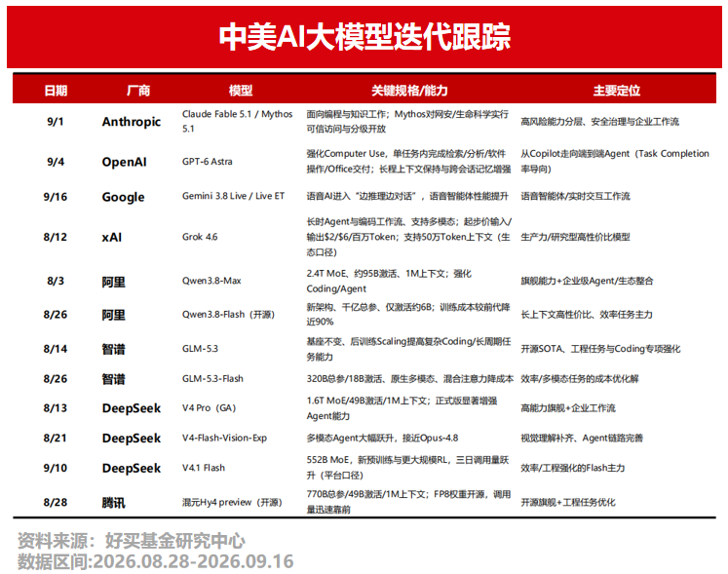
Task: Click 8/26 in the Qwen3.8-Flash row
Action: point(56,315)
